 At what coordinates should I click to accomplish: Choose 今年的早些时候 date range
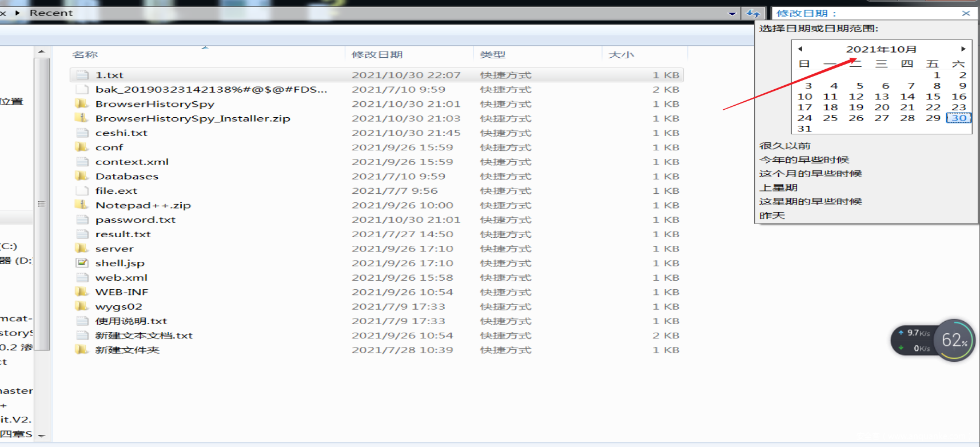coord(804,159)
